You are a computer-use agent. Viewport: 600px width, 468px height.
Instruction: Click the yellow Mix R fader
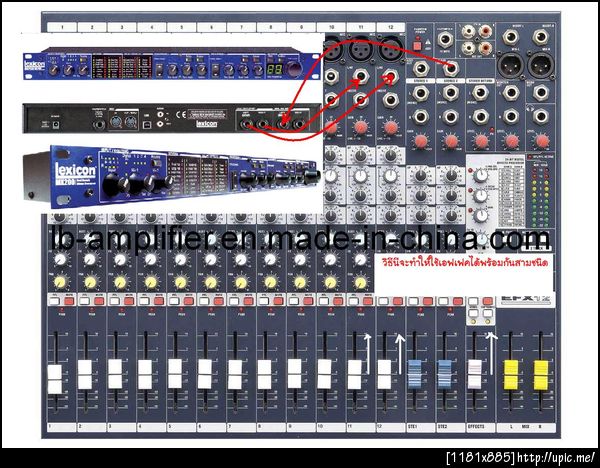click(541, 375)
